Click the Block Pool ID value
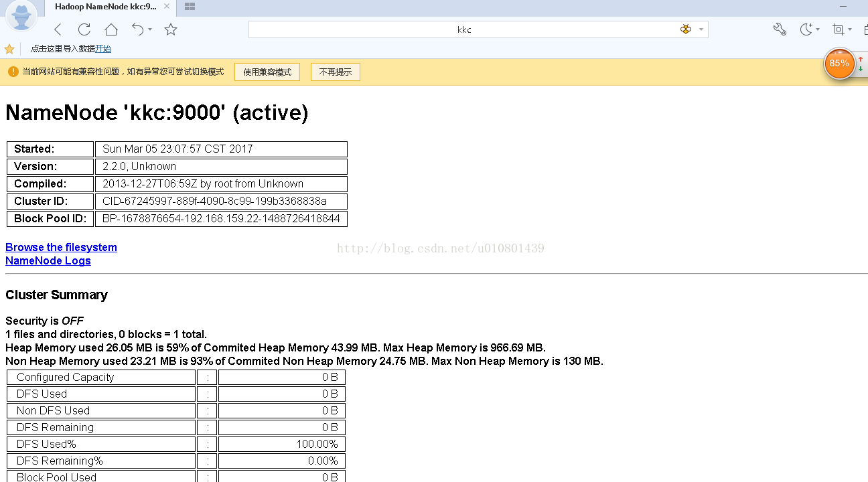This screenshot has width=868, height=482. (221, 218)
